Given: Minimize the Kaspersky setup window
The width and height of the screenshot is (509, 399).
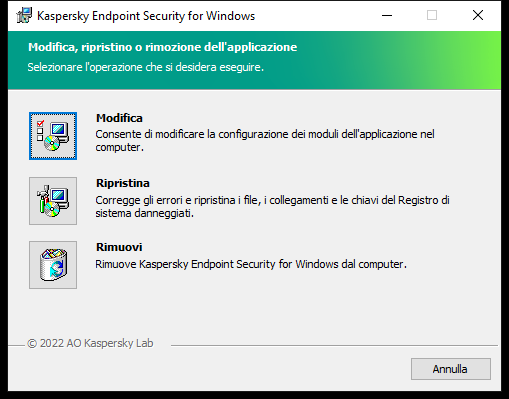Looking at the screenshot, I should 387,15.
